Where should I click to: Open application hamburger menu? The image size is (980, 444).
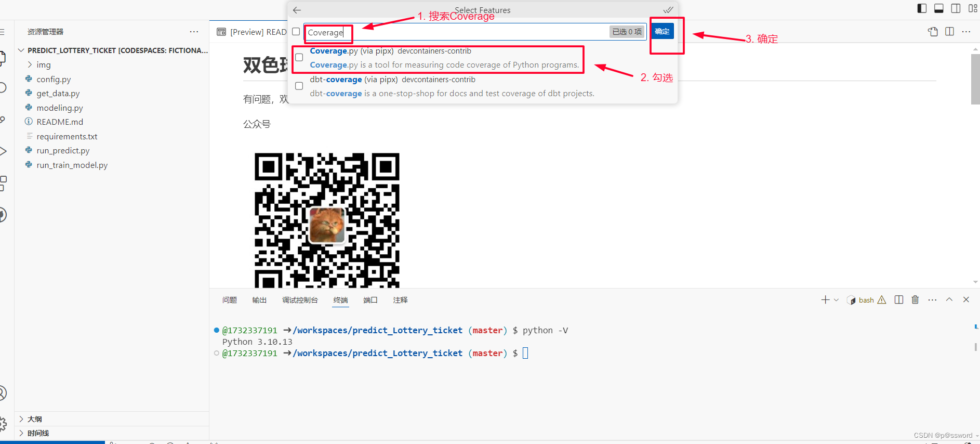(x=2, y=32)
